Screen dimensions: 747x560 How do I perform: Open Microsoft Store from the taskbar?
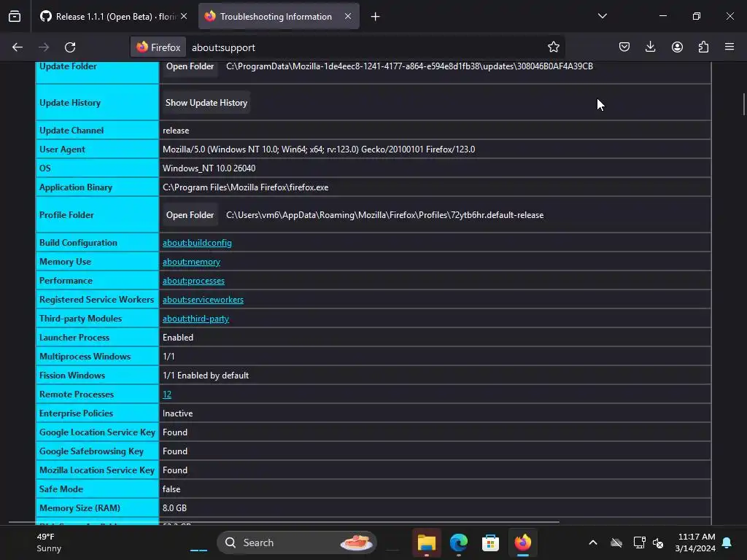tap(490, 542)
